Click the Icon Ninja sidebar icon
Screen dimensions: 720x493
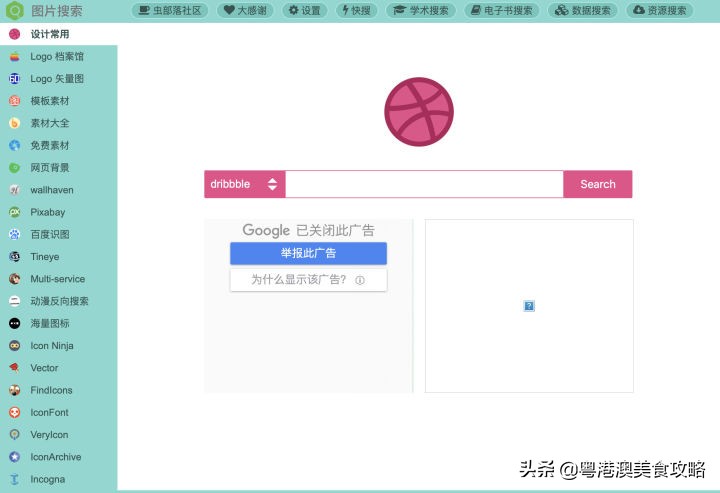[x=15, y=346]
